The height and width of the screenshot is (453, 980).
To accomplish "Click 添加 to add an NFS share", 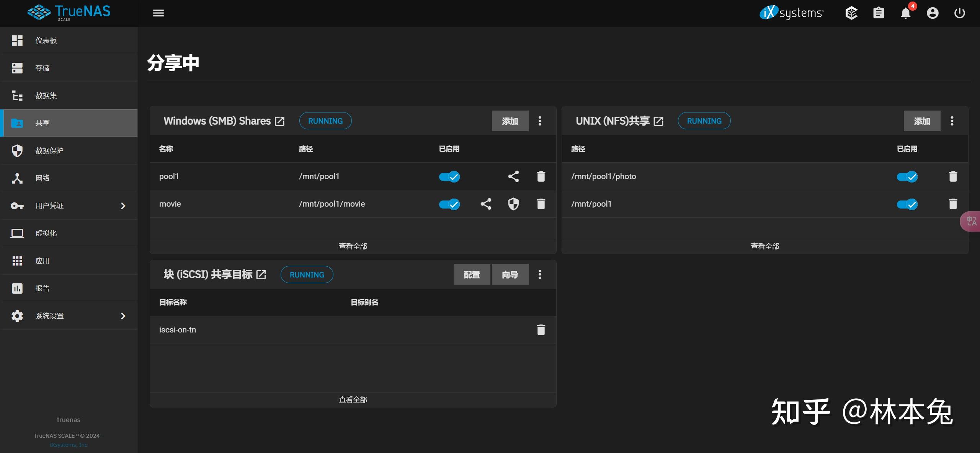I will pos(922,121).
